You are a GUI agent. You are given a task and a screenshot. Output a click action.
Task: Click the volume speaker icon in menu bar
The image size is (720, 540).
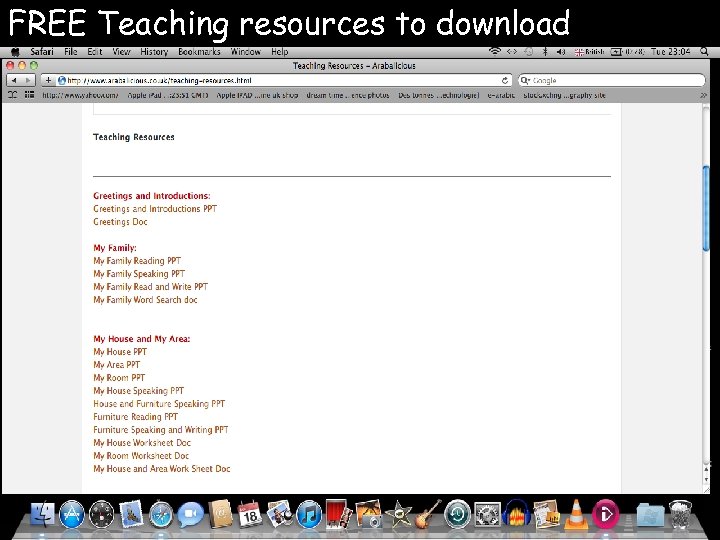tap(561, 52)
